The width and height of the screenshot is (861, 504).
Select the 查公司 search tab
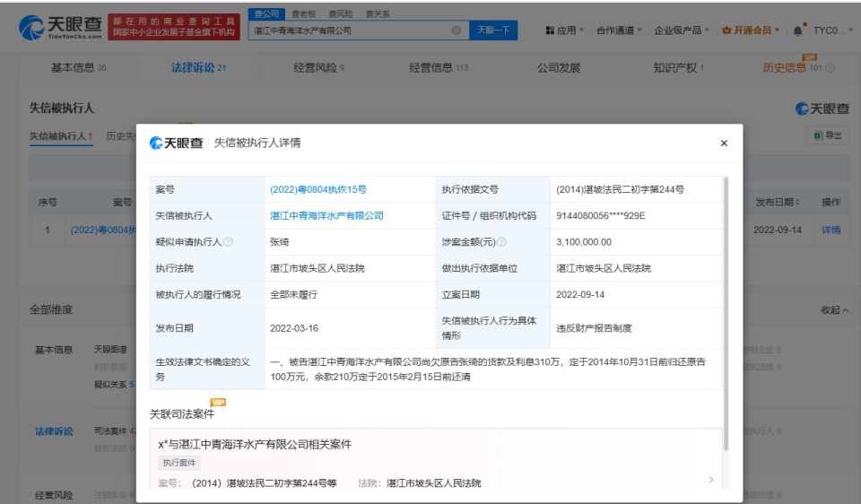click(266, 13)
